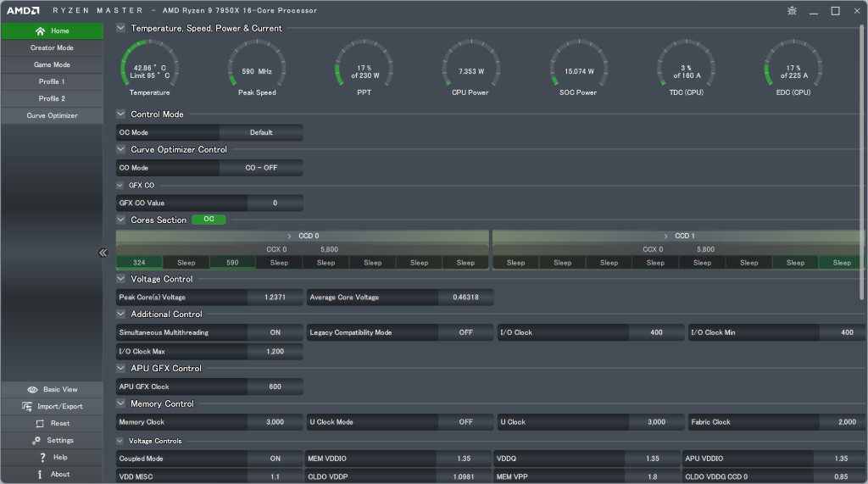Switch to the Creator Mode tab
Screen dimensions: 868x484
tap(52, 48)
